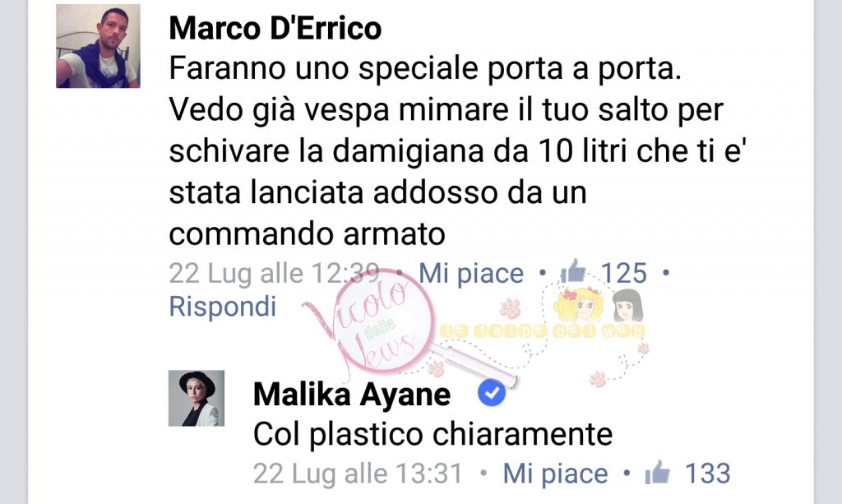Open Marco D'Errico's profile picture
Screen dimensions: 842x504
(x=98, y=46)
